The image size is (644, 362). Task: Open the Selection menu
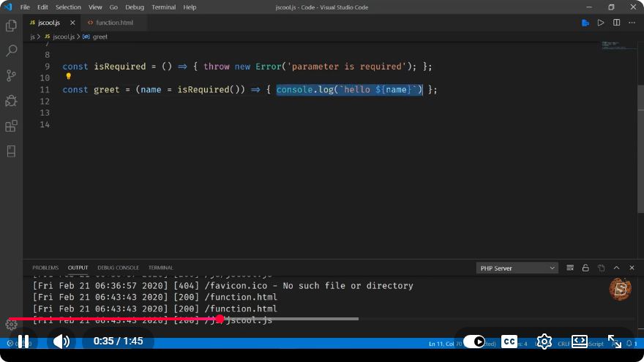(68, 7)
